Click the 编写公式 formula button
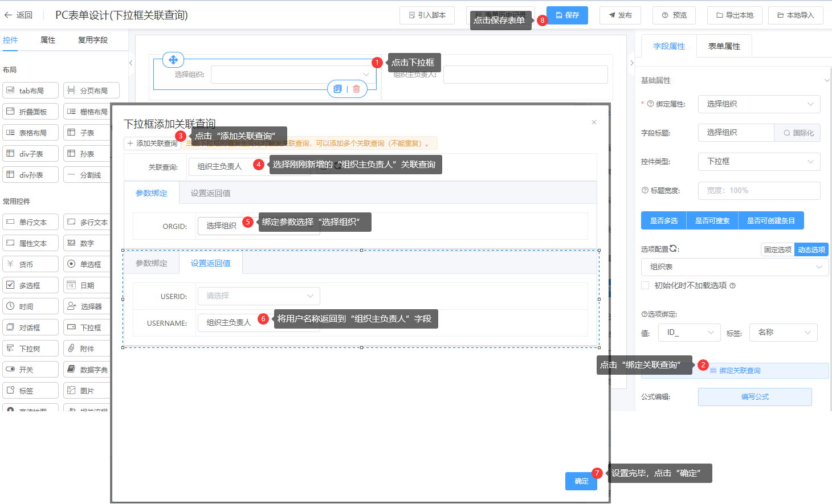The width and height of the screenshot is (832, 504). 755,397
